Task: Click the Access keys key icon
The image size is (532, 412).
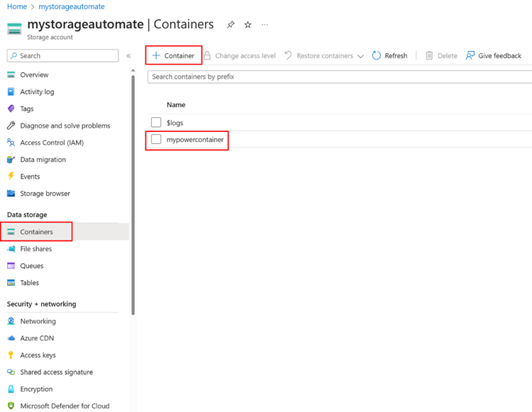Action: coord(11,355)
